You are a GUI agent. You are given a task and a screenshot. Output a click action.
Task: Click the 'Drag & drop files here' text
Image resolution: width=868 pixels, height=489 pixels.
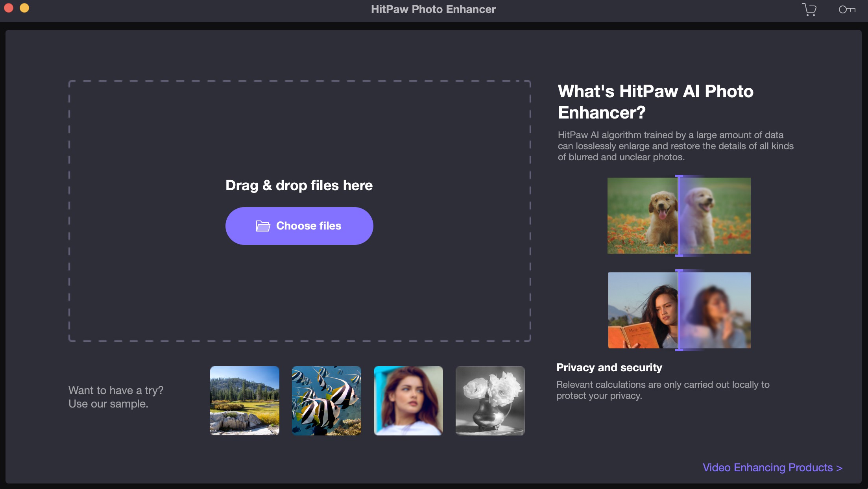click(299, 185)
